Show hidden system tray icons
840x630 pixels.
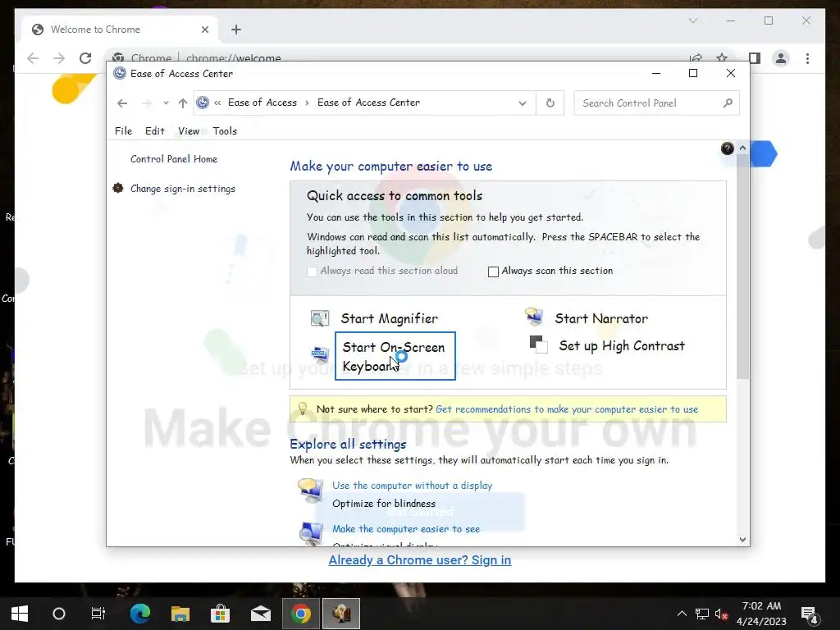[x=682, y=614]
